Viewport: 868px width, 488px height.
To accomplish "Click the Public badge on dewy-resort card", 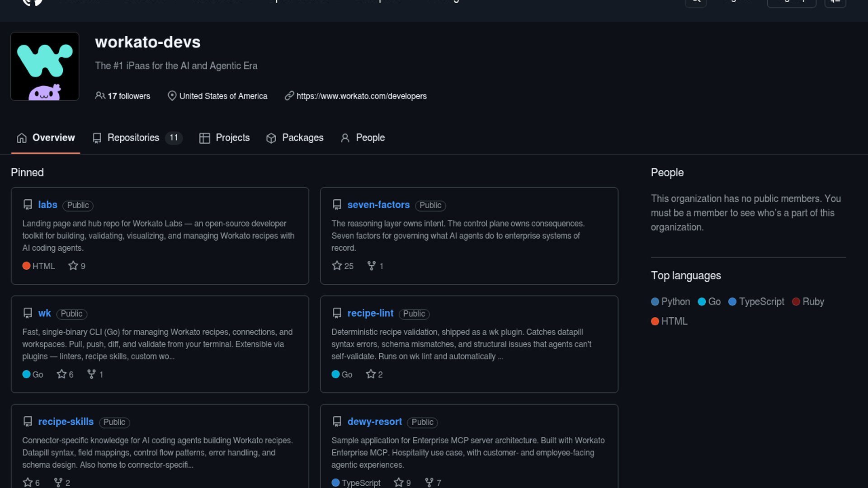I will click(422, 422).
